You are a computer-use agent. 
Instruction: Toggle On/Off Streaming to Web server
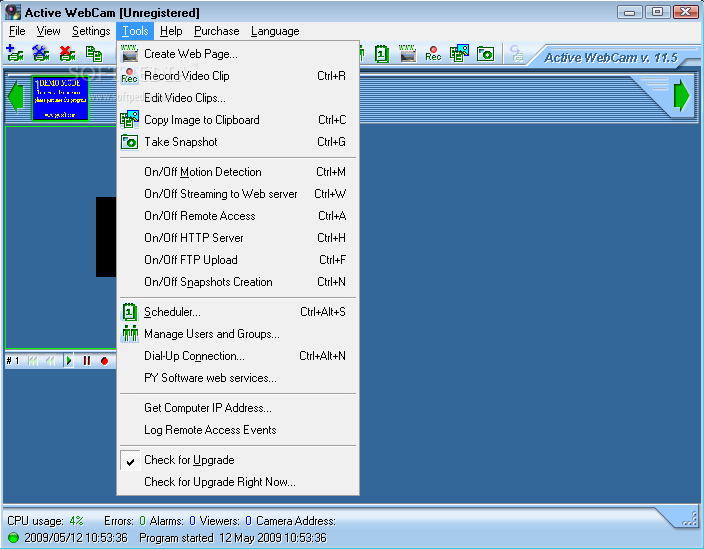coord(238,194)
